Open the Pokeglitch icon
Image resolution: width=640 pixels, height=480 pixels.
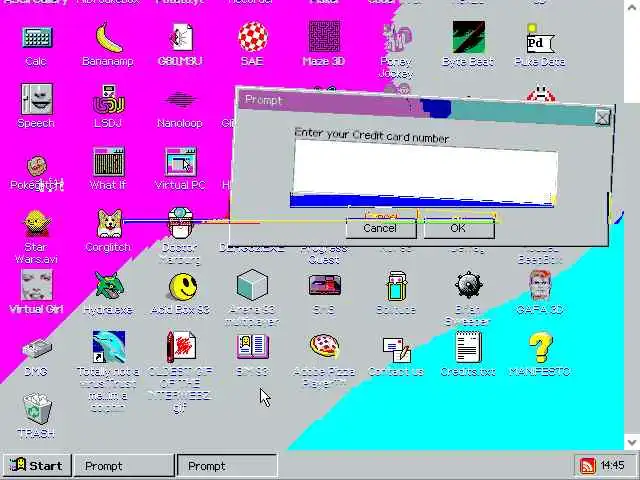pos(37,166)
